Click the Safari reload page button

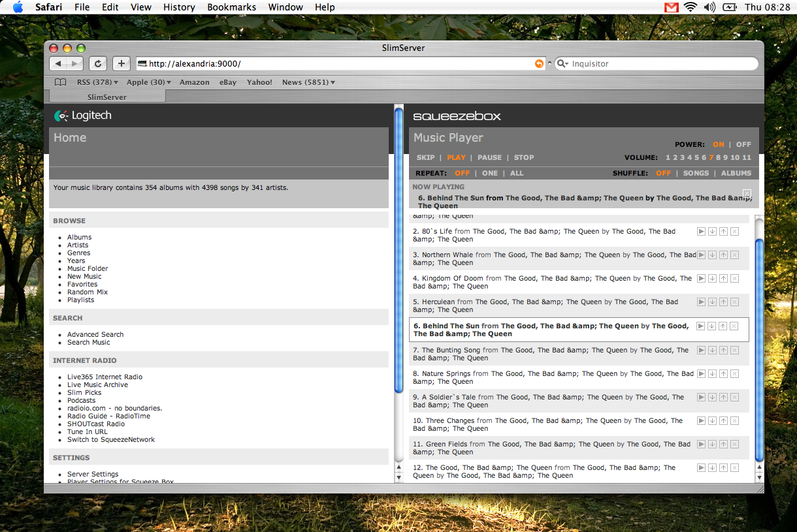(98, 63)
